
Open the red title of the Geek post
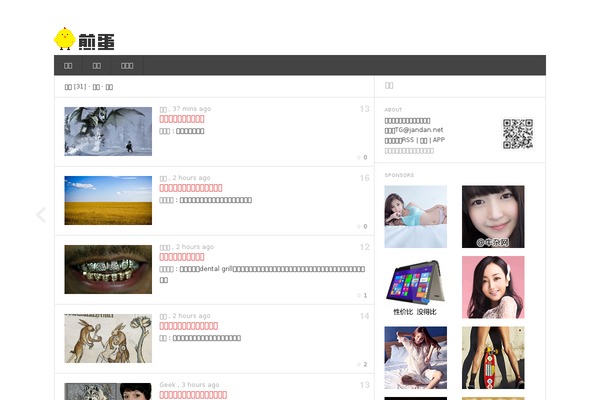pos(193,395)
